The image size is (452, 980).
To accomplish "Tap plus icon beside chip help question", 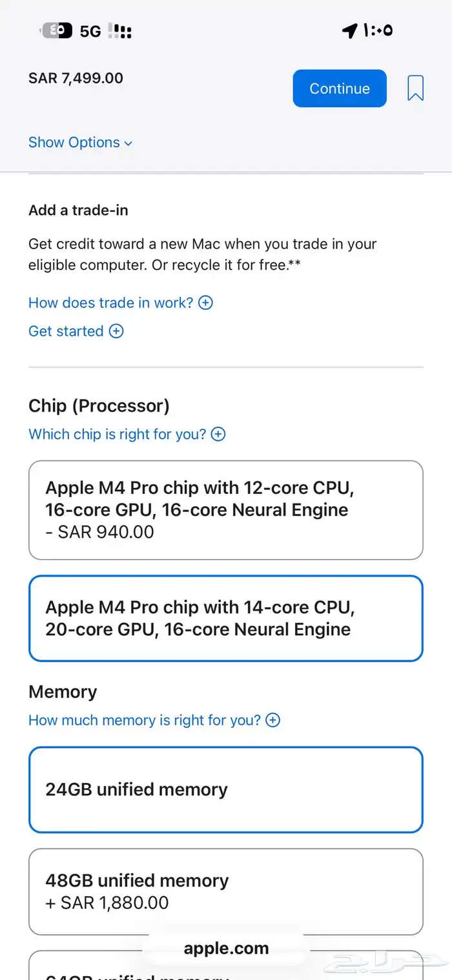I will 218,434.
